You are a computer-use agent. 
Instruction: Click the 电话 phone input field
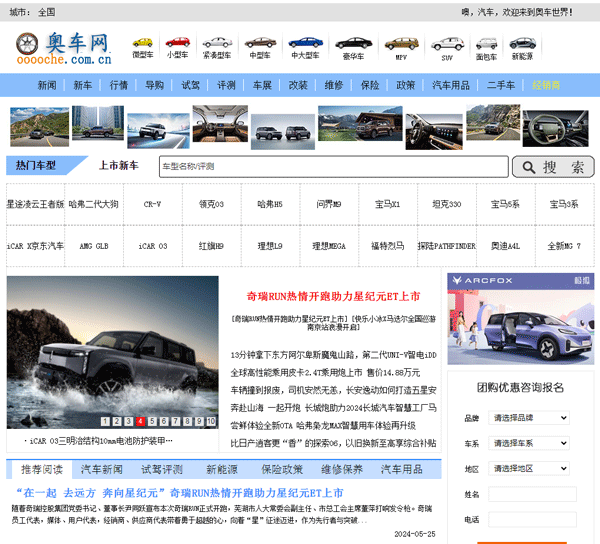532,520
